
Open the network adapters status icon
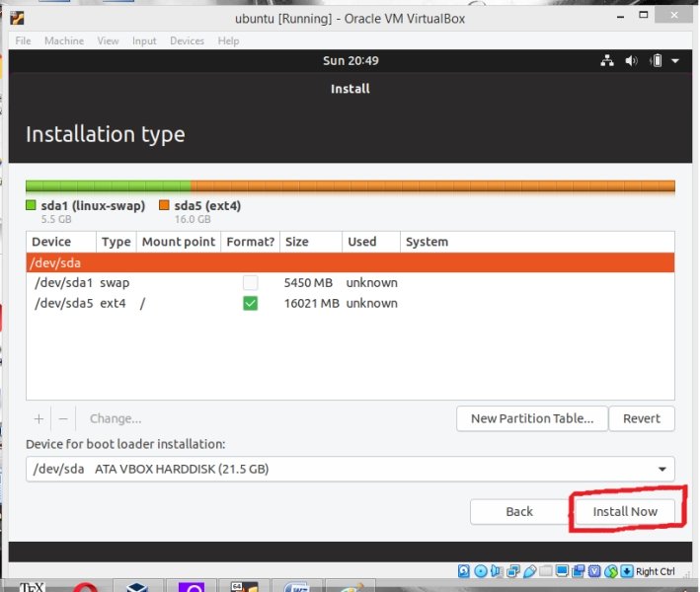pyautogui.click(x=513, y=571)
